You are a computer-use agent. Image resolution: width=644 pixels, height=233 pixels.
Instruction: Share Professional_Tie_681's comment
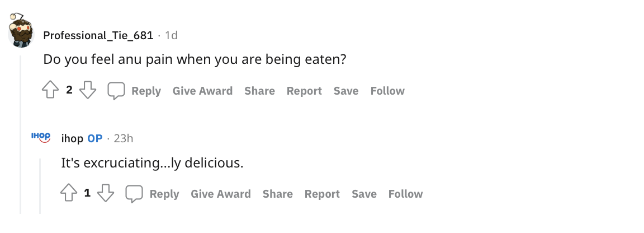pyautogui.click(x=259, y=91)
